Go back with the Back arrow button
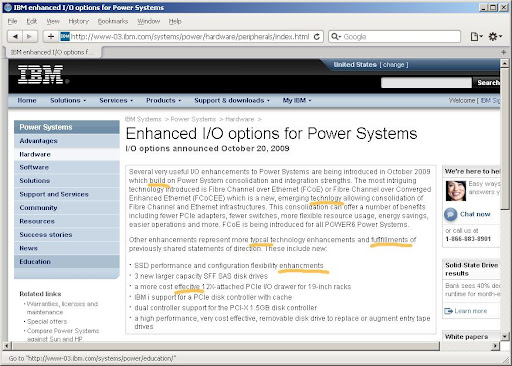Screen dimensions: 512x366 click(x=15, y=36)
